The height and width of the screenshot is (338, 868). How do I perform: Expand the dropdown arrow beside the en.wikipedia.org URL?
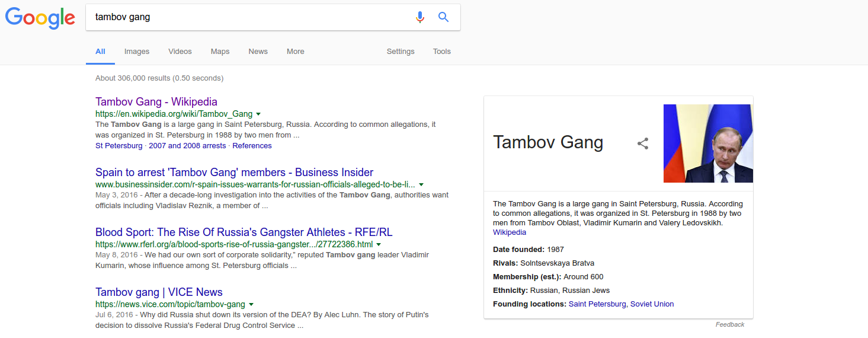click(x=258, y=114)
